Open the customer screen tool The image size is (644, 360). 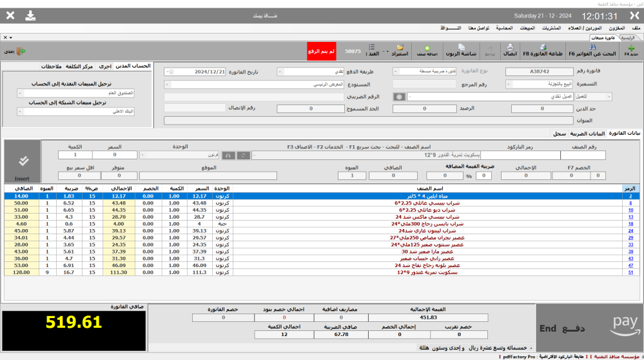462,50
